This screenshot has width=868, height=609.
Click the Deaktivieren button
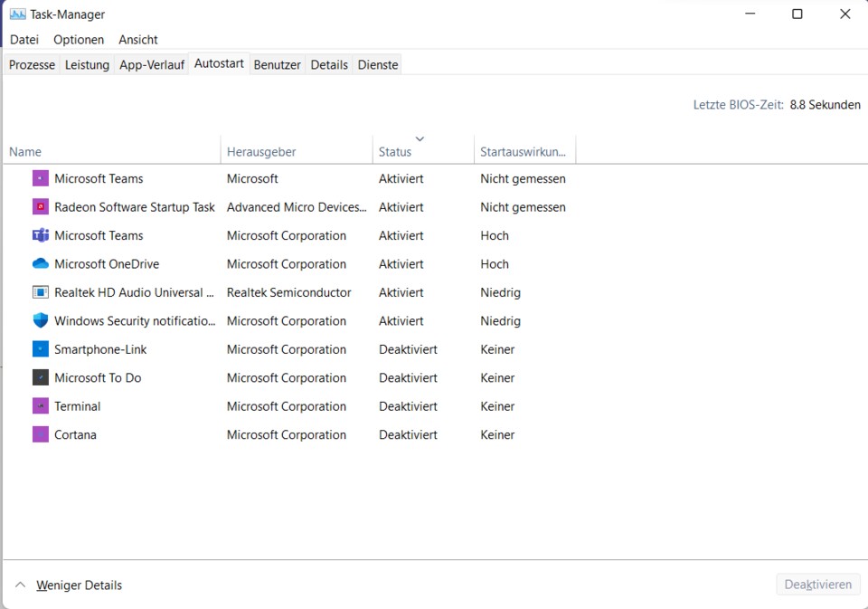pos(817,585)
